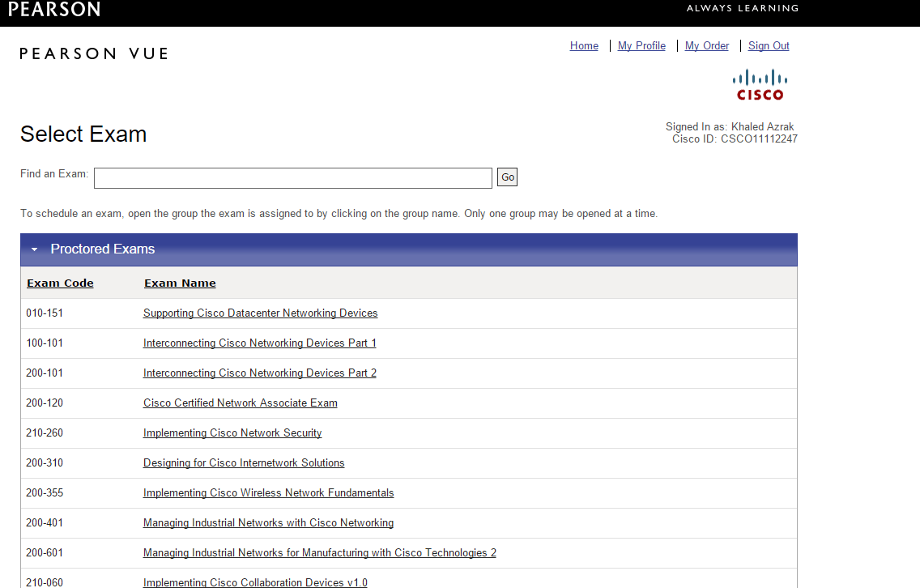Open Interconnecting Cisco Networking Devices Part 2
Image resolution: width=920 pixels, height=588 pixels.
click(x=259, y=373)
